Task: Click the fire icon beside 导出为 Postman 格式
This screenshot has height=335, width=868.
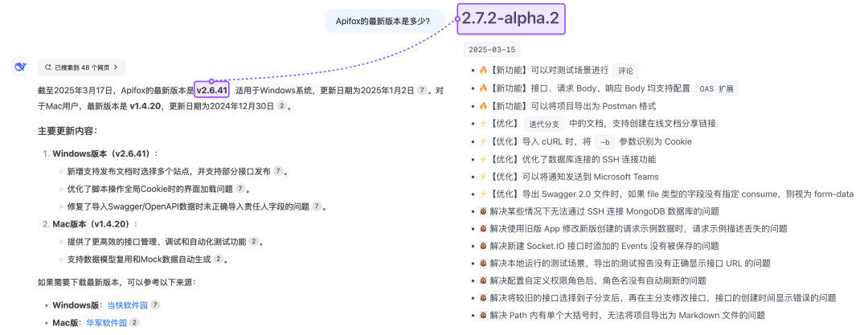Action: [483, 106]
